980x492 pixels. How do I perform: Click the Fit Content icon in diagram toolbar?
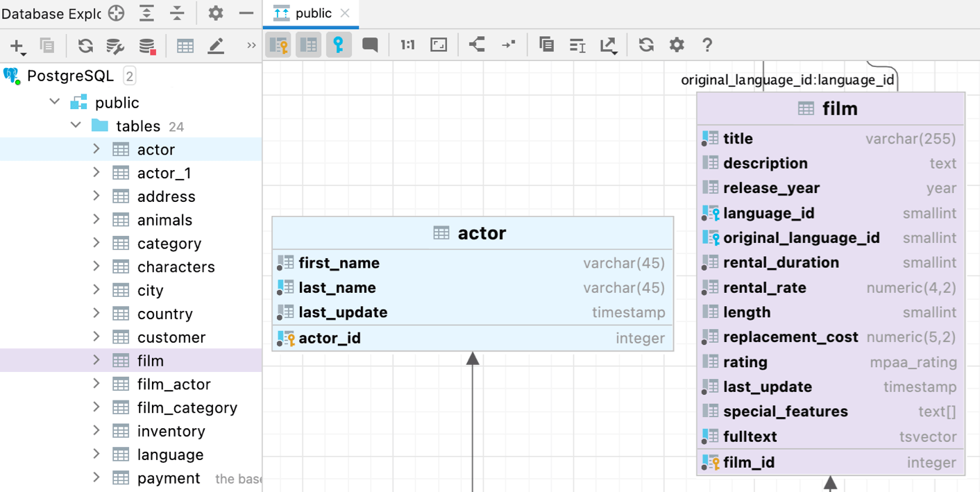tap(439, 45)
